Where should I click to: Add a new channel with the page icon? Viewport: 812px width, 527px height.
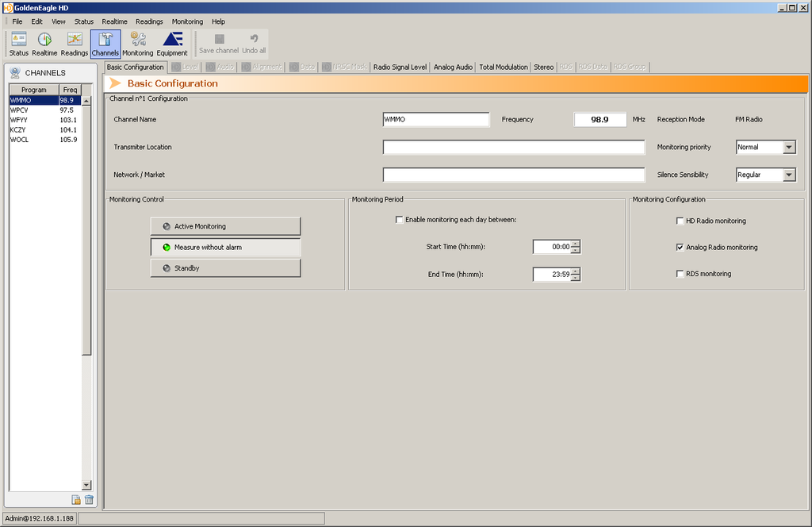[x=76, y=499]
